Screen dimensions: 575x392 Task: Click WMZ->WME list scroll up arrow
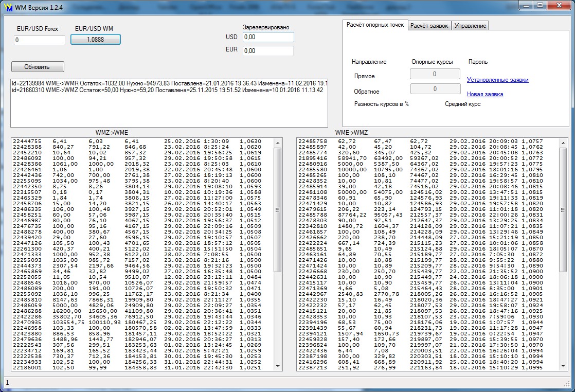point(278,142)
